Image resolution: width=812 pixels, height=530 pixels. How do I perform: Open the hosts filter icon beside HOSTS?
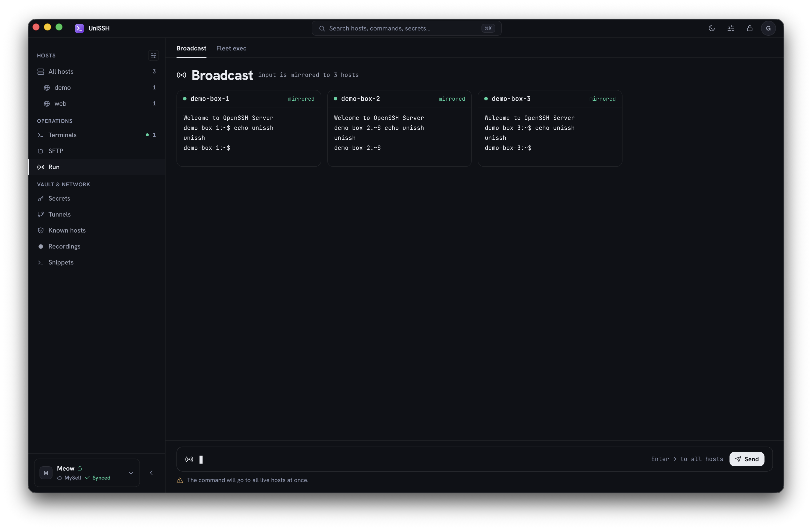pos(153,55)
